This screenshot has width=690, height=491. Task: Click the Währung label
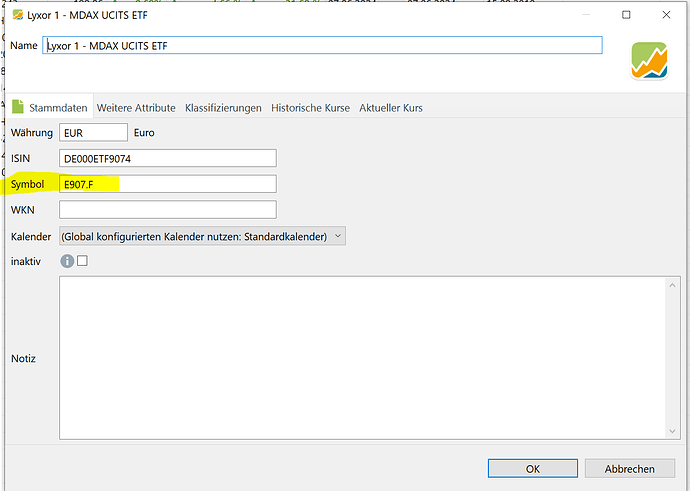pyautogui.click(x=32, y=132)
